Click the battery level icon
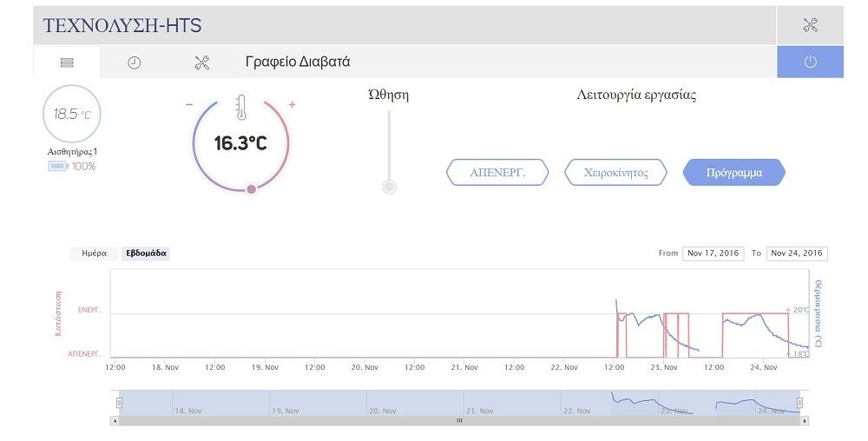The image size is (868, 441). pos(57,166)
